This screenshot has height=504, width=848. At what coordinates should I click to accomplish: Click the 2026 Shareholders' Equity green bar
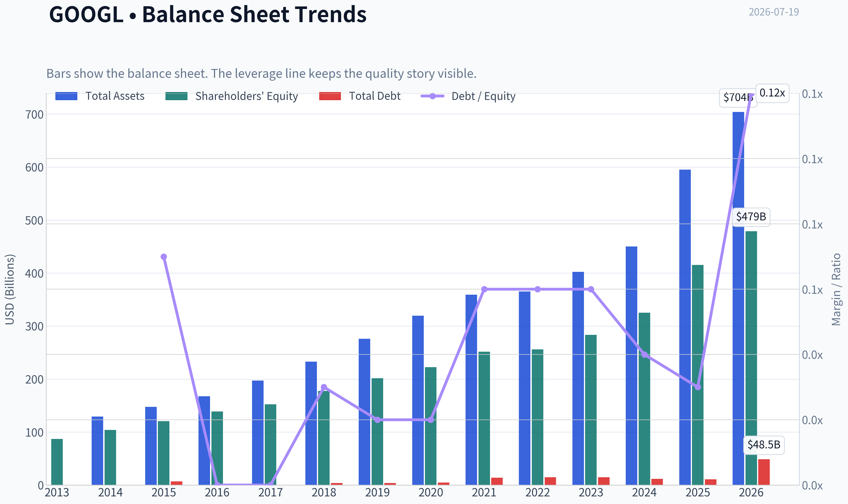click(x=751, y=358)
